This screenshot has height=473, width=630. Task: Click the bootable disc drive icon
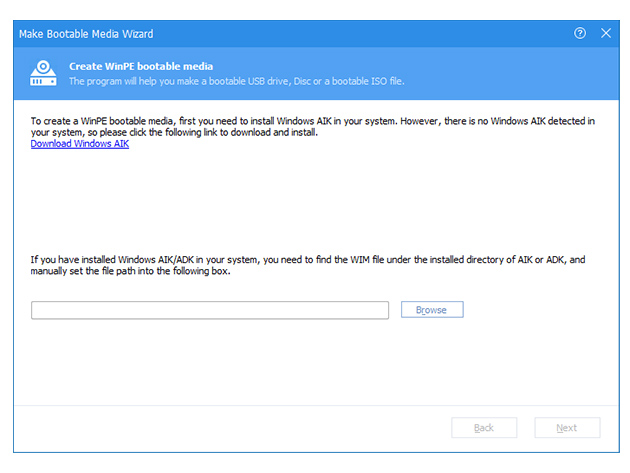43,73
